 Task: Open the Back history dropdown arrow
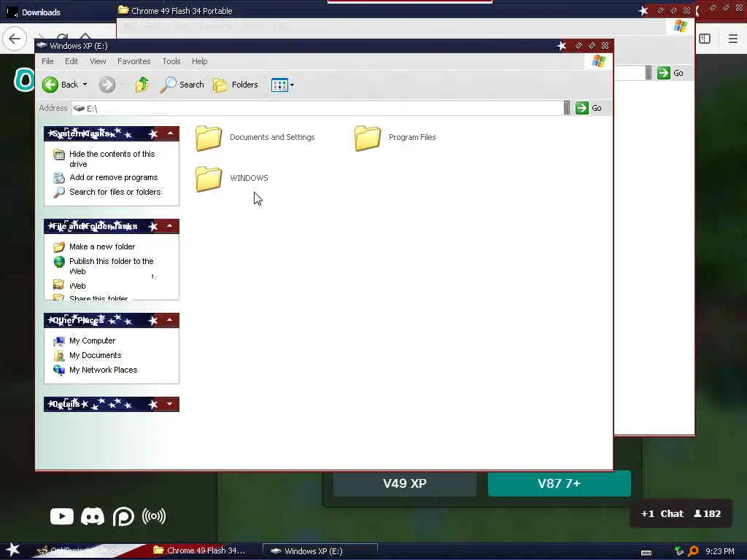point(85,85)
